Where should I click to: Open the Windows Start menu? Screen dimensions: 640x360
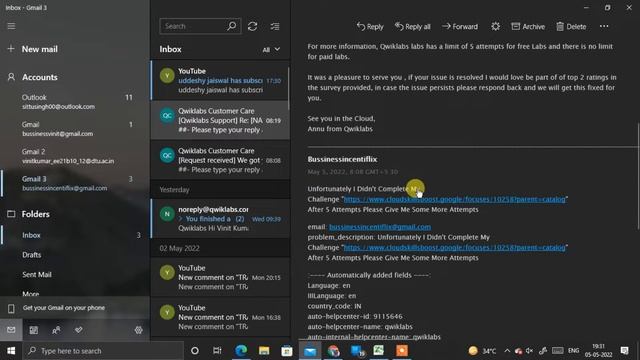[x=11, y=351]
